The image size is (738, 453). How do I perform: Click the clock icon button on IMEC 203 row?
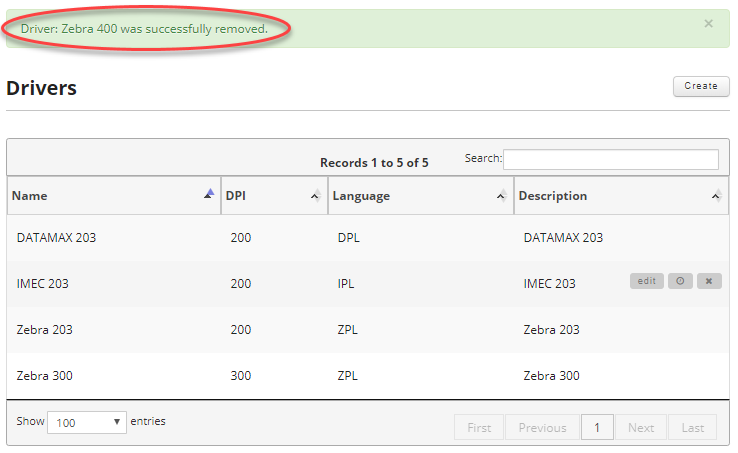[680, 281]
